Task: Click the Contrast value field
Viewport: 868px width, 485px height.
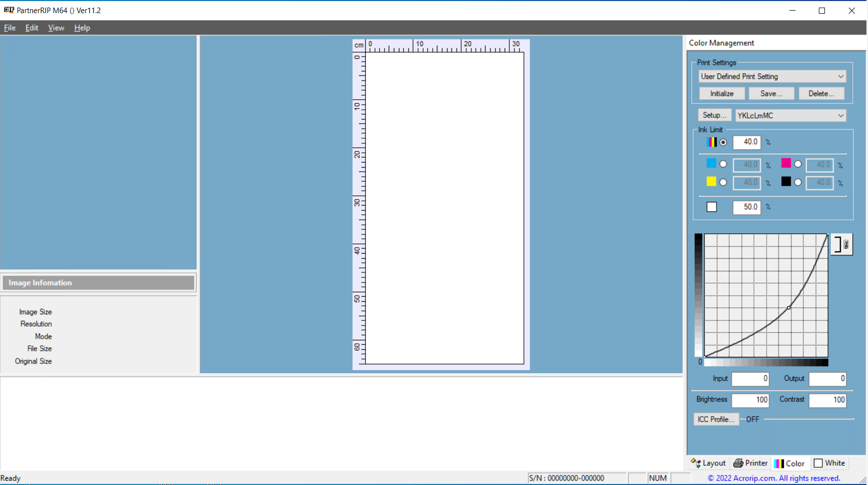Action: coord(827,400)
